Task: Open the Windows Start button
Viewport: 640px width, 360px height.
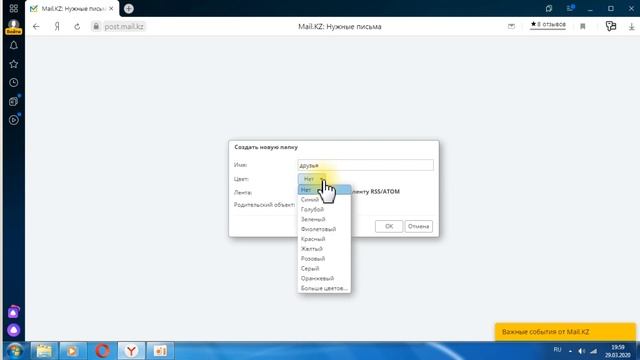Action: point(15,351)
